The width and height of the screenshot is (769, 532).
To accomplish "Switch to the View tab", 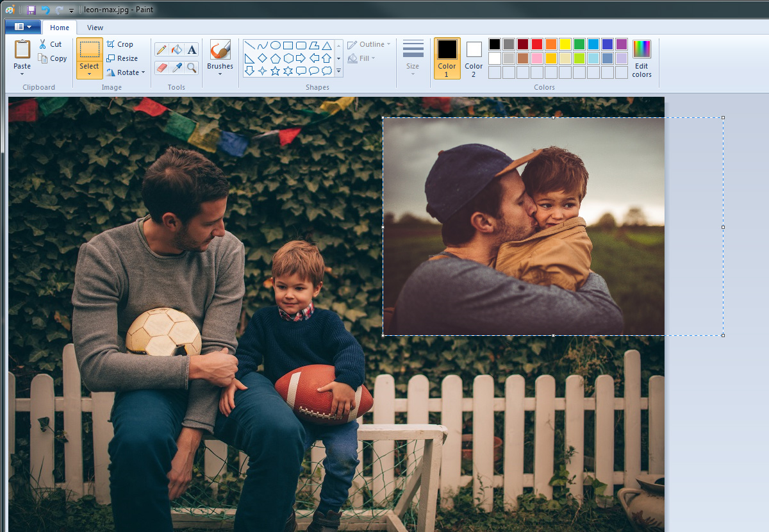I will (95, 28).
